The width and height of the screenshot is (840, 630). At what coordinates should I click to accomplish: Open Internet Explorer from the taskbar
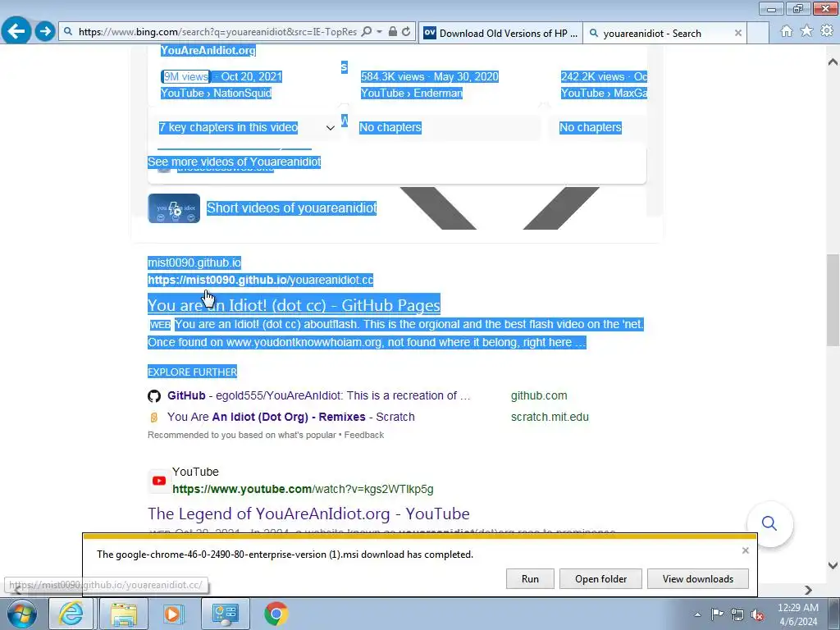tap(71, 614)
